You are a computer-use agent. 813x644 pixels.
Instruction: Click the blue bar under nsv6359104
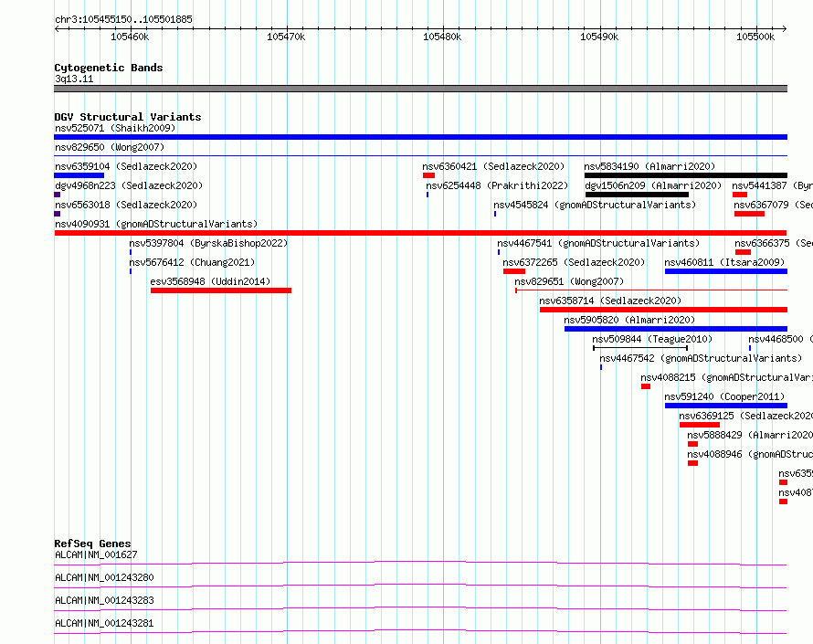point(79,175)
